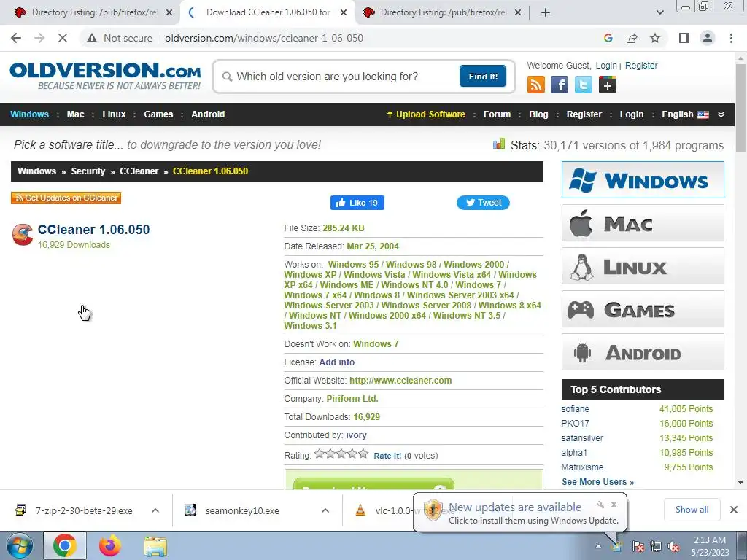Open the Twitter social icon
Image resolution: width=747 pixels, height=560 pixels.
(583, 85)
